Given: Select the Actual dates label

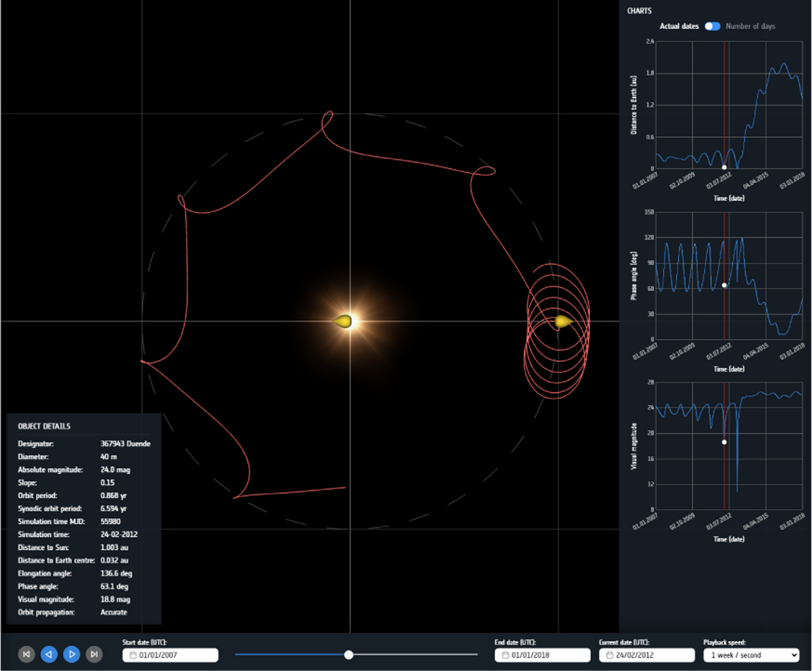Looking at the screenshot, I should pyautogui.click(x=679, y=26).
